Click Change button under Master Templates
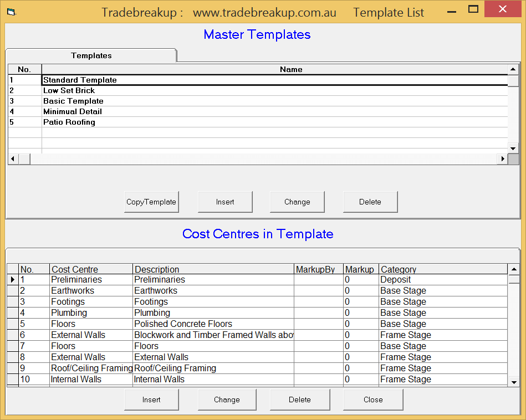 point(297,202)
